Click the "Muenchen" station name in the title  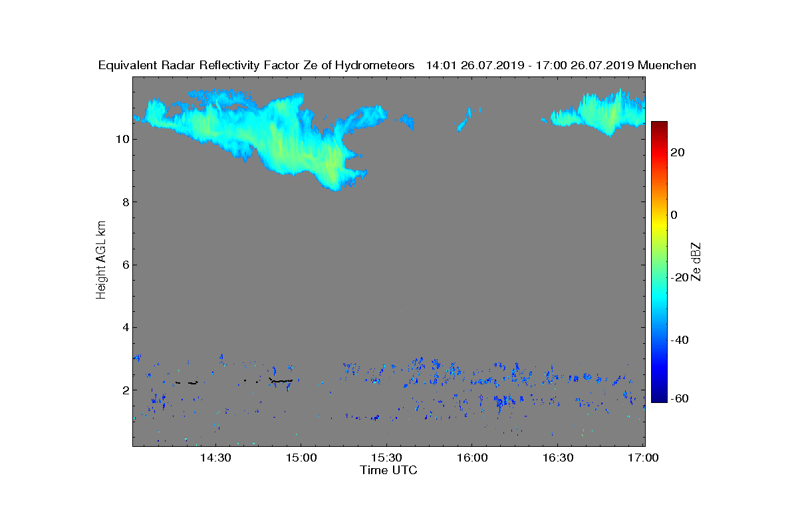(x=667, y=65)
